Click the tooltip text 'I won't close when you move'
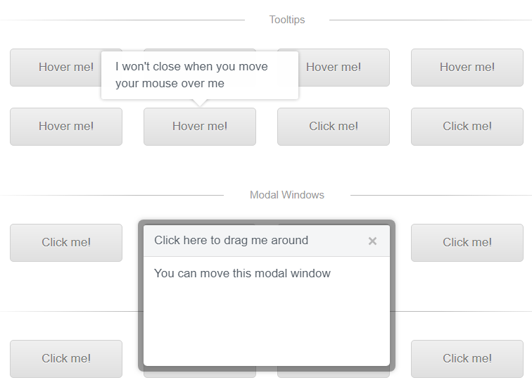The image size is (532, 392). (x=191, y=66)
